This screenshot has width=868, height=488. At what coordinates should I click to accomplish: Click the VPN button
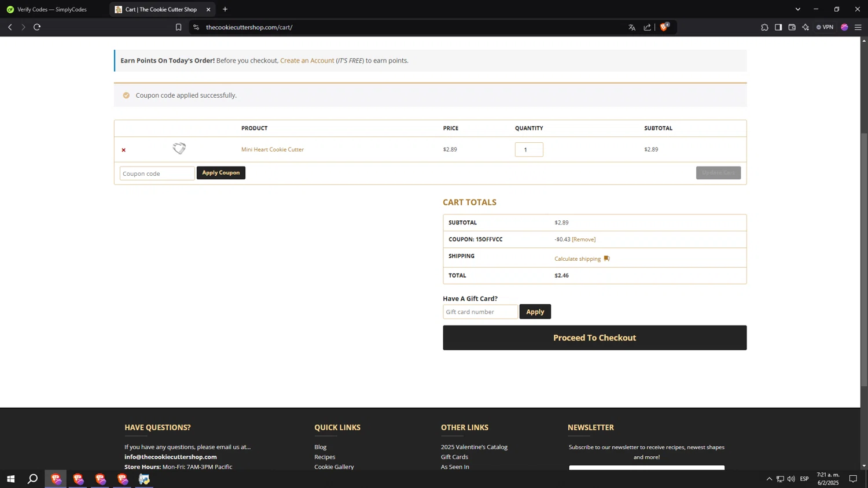[825, 27]
